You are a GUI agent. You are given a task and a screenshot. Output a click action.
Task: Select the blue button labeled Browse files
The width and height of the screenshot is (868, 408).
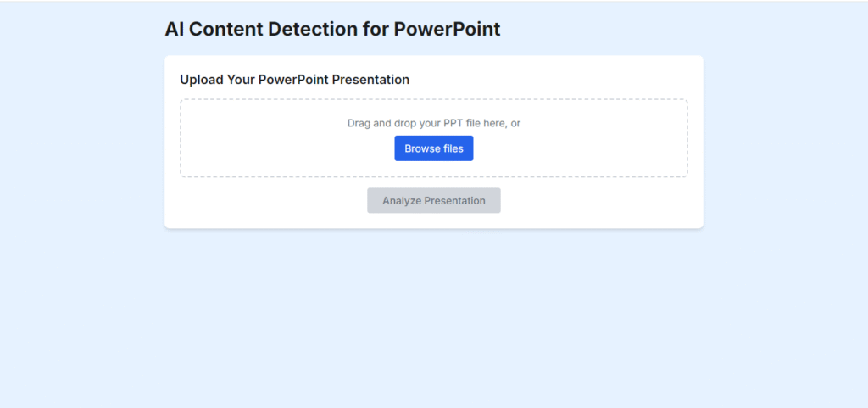click(433, 148)
